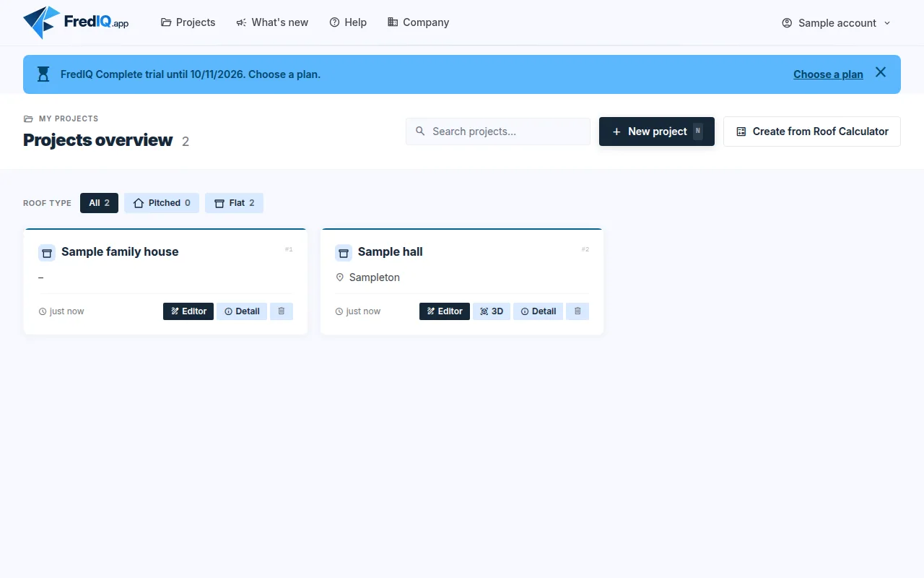The image size is (924, 578).
Task: Click location pin icon beside Sampleton
Action: tap(340, 277)
